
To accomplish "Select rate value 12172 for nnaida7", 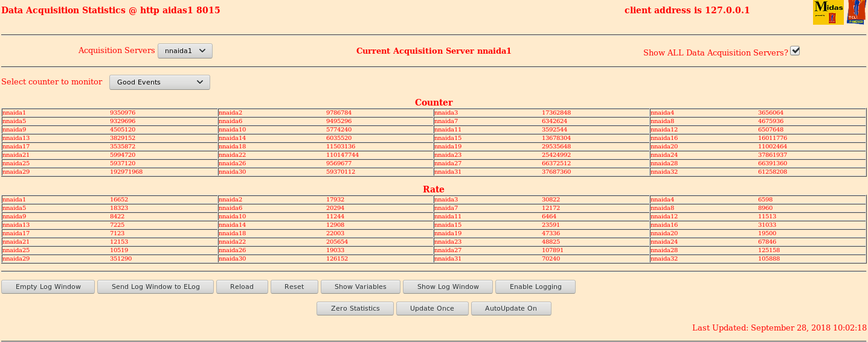I will pos(551,208).
